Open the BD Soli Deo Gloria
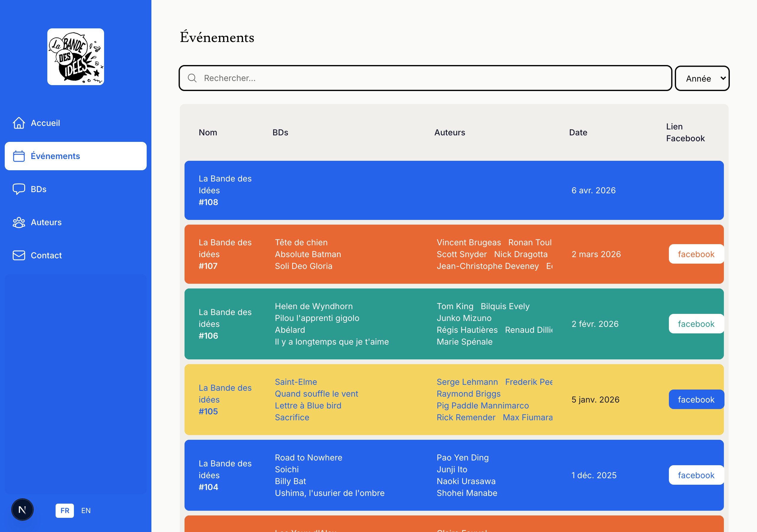 pos(303,266)
